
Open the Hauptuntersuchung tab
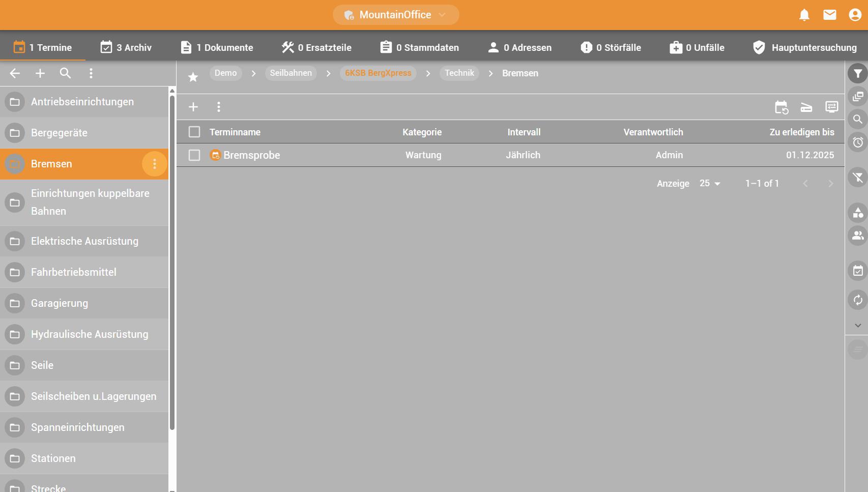tap(804, 47)
